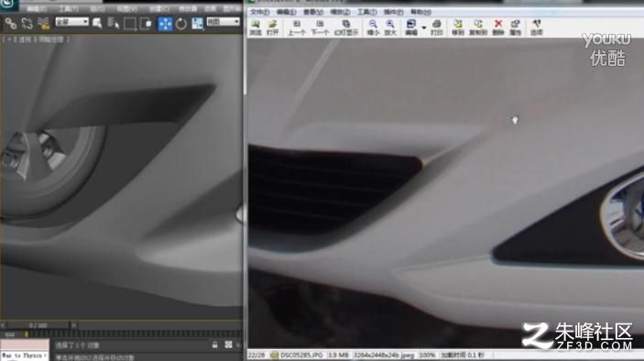Image resolution: width=644 pixels, height=361 pixels.
Task: Click the 0/100 timeline slider
Action: [38, 325]
